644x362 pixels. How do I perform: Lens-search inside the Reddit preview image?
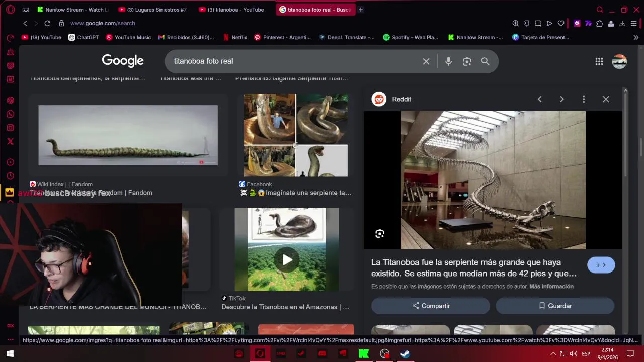380,234
